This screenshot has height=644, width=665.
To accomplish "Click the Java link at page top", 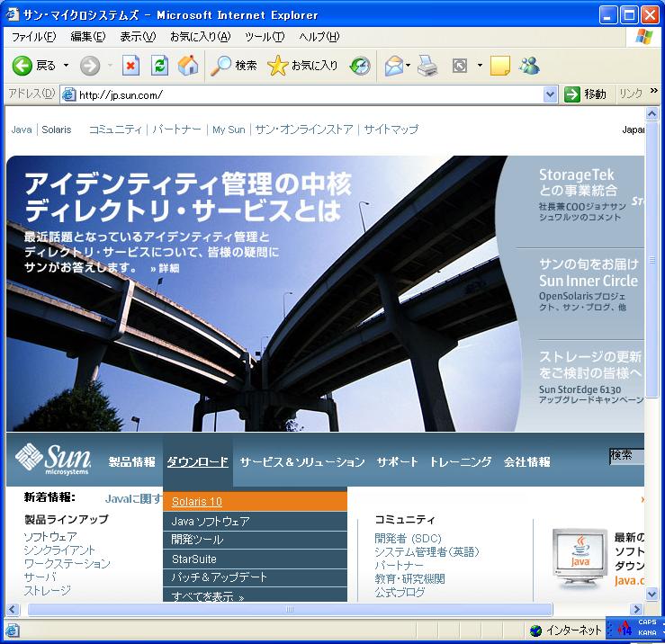I will pos(22,130).
